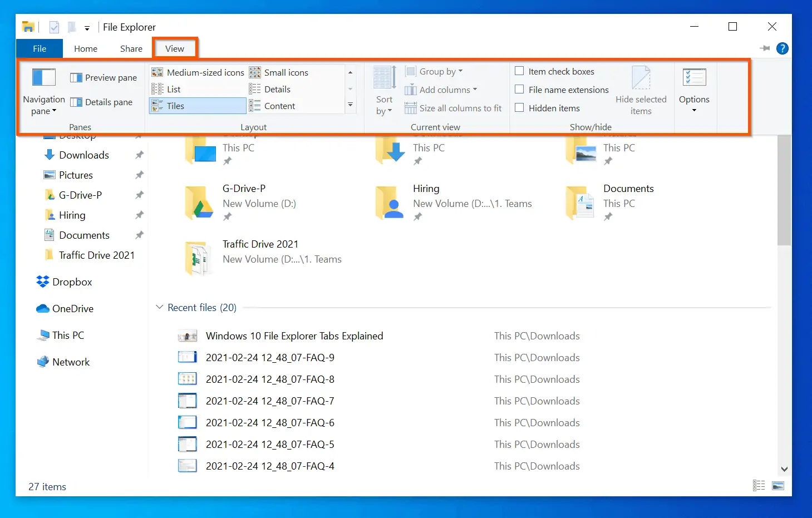Screen dimensions: 812x518
Task: Open Customize Quick Access Toolbar dropdown
Action: [87, 27]
